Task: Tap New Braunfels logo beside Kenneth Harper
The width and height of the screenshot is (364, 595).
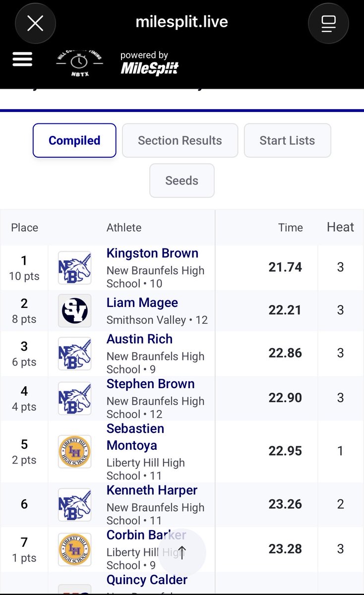Action: (75, 505)
